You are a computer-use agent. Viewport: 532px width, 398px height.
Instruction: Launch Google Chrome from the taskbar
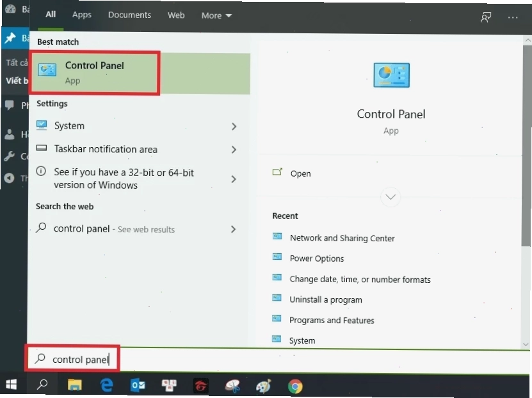(295, 386)
